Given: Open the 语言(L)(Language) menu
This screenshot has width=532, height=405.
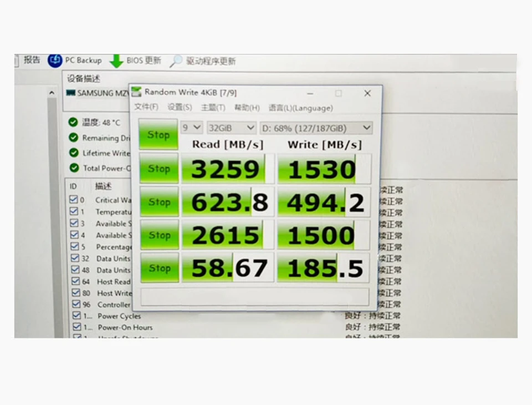Looking at the screenshot, I should [300, 108].
